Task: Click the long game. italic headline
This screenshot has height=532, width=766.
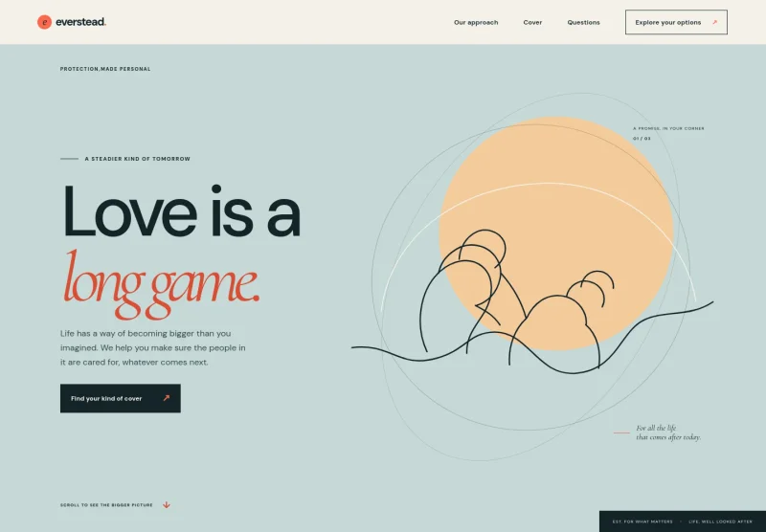Action: point(161,284)
